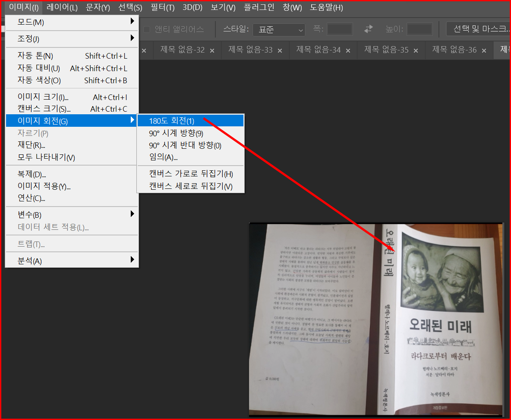Choose 이미지 적용(Y)... menu entry

point(72,186)
